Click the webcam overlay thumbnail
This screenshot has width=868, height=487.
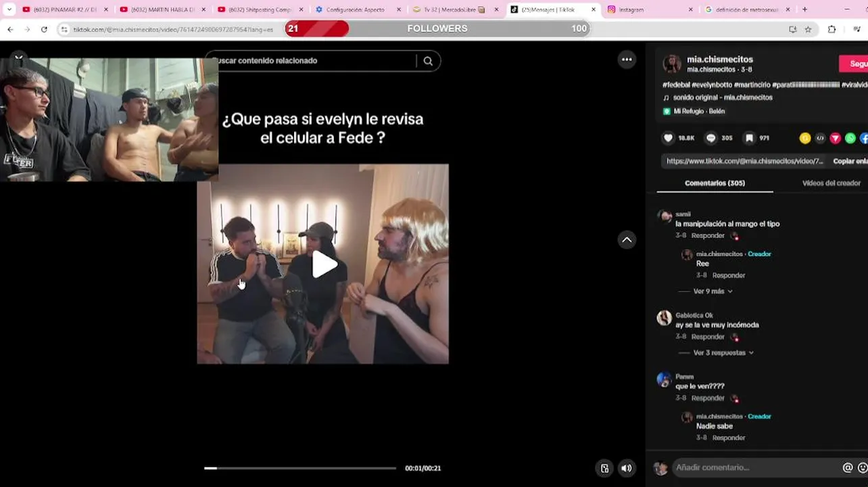click(109, 120)
